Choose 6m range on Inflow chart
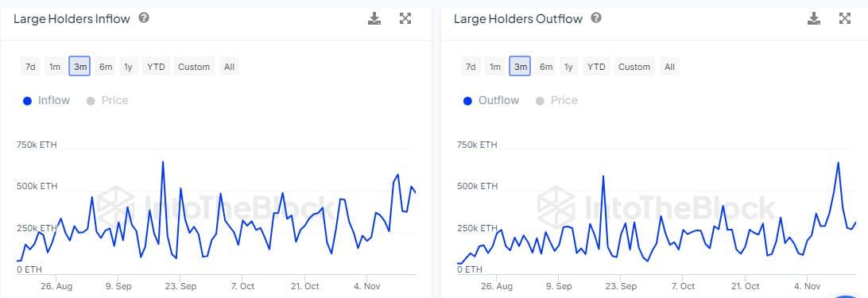This screenshot has width=868, height=298. [x=106, y=67]
